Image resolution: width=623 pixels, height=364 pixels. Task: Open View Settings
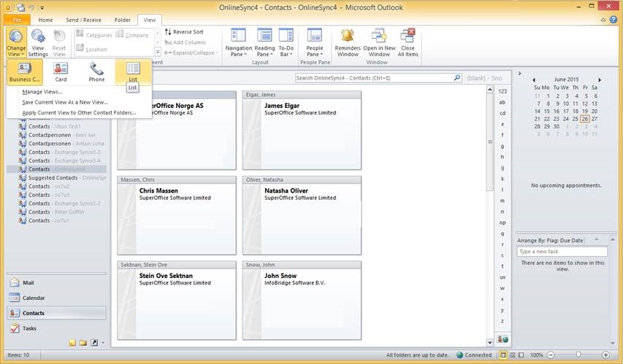click(x=38, y=42)
